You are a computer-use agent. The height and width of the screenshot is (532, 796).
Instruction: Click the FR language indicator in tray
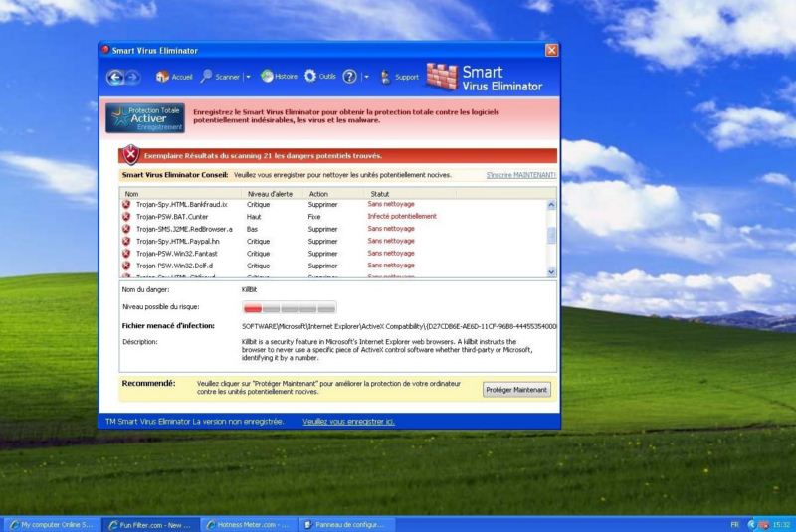[734, 524]
